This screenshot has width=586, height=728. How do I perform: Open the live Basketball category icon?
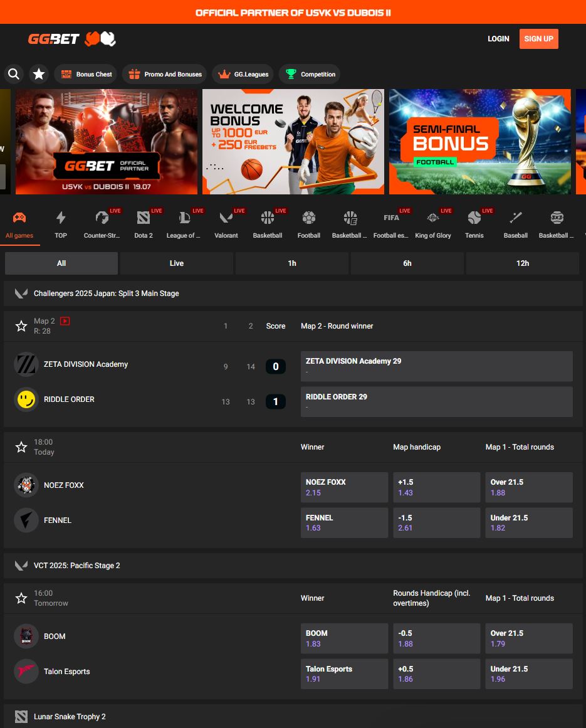[267, 218]
